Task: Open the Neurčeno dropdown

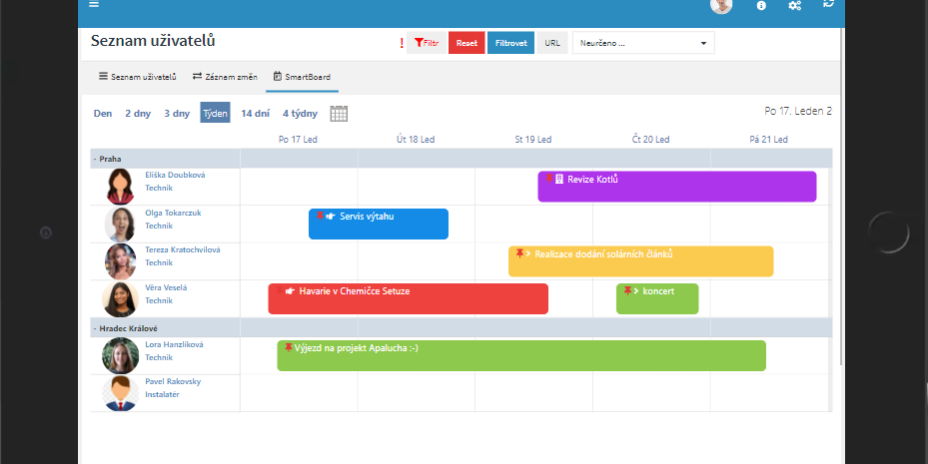Action: tap(643, 43)
